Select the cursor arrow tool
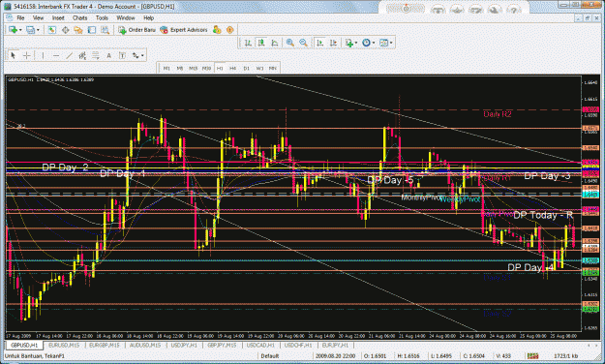The height and width of the screenshot is (364, 605). 14,55
